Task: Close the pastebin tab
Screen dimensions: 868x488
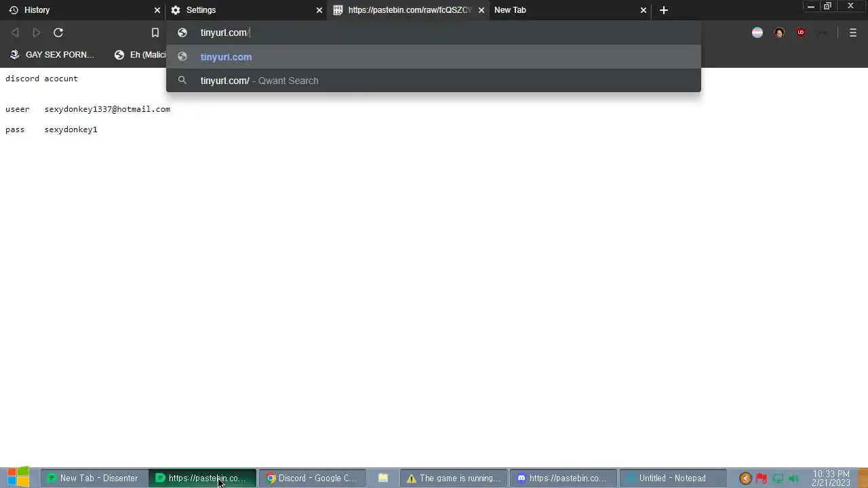Action: click(x=481, y=10)
